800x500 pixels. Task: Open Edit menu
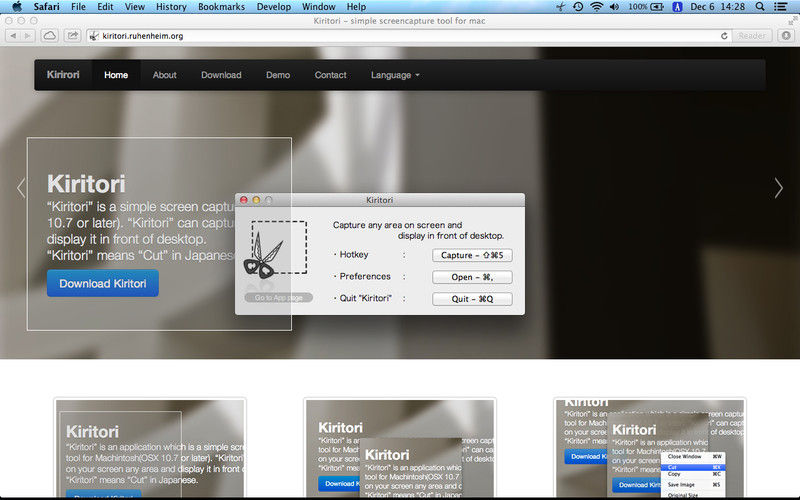105,7
